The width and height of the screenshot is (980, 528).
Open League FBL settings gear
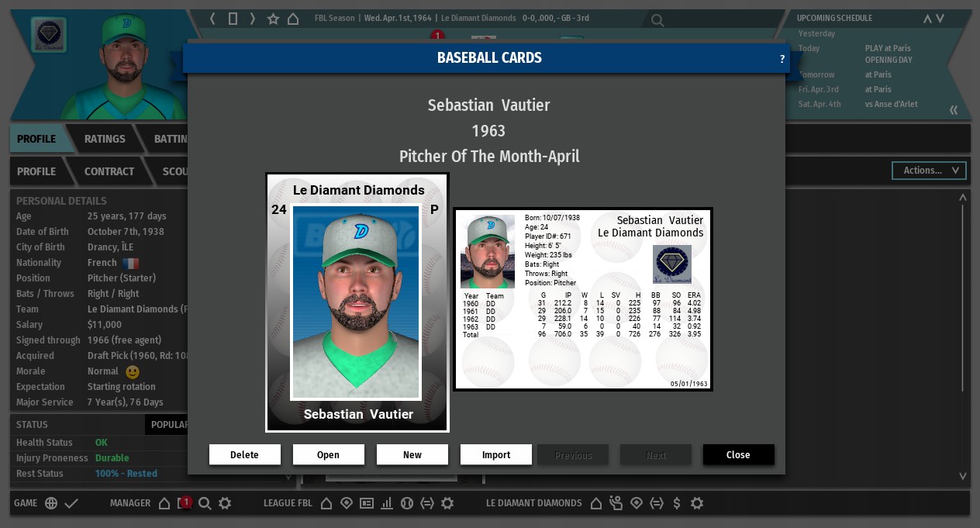pos(447,503)
